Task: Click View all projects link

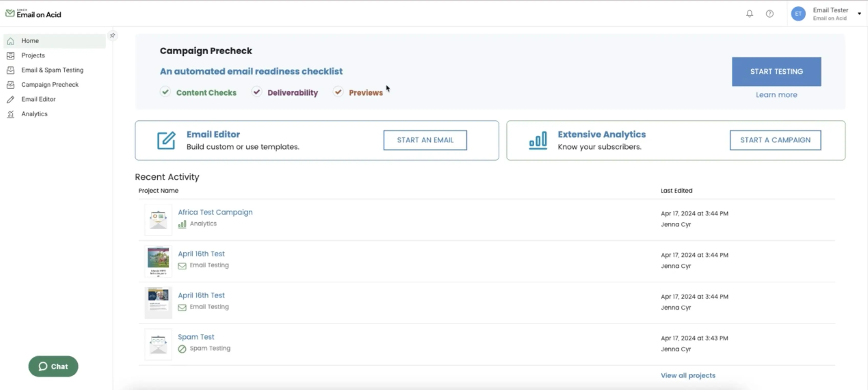Action: coord(688,375)
